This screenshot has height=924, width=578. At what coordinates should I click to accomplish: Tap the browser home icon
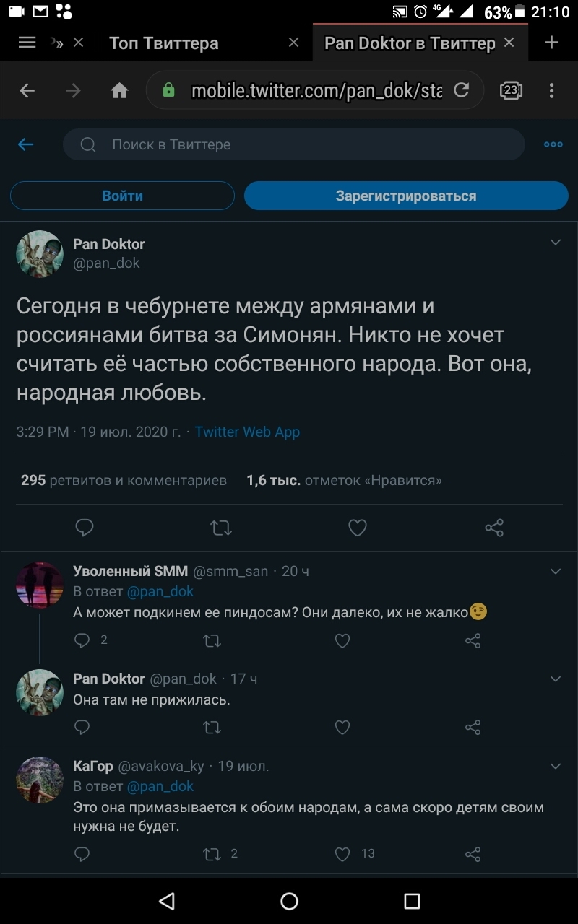click(x=119, y=90)
